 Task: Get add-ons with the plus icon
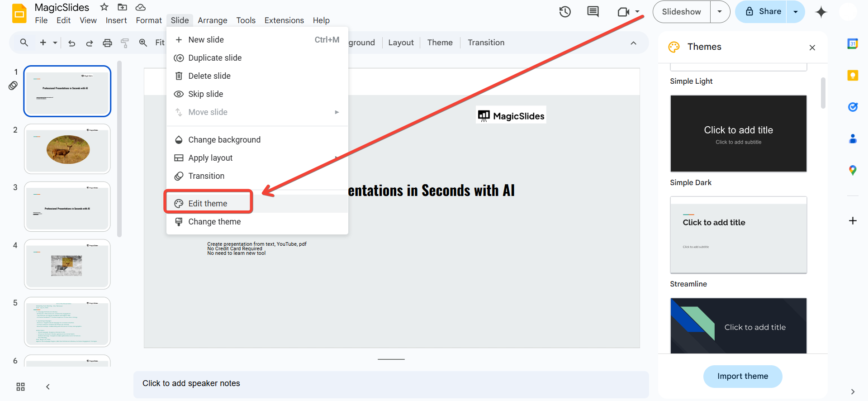click(853, 220)
